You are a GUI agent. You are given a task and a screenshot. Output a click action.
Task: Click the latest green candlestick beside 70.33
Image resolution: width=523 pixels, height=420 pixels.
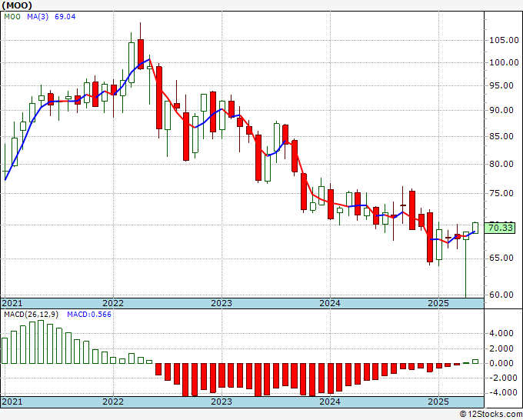[x=475, y=228]
